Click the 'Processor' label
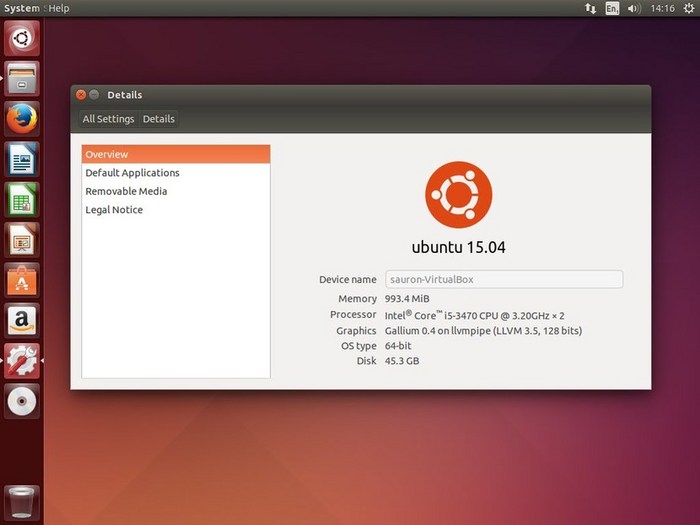Image resolution: width=700 pixels, height=525 pixels. 353,315
